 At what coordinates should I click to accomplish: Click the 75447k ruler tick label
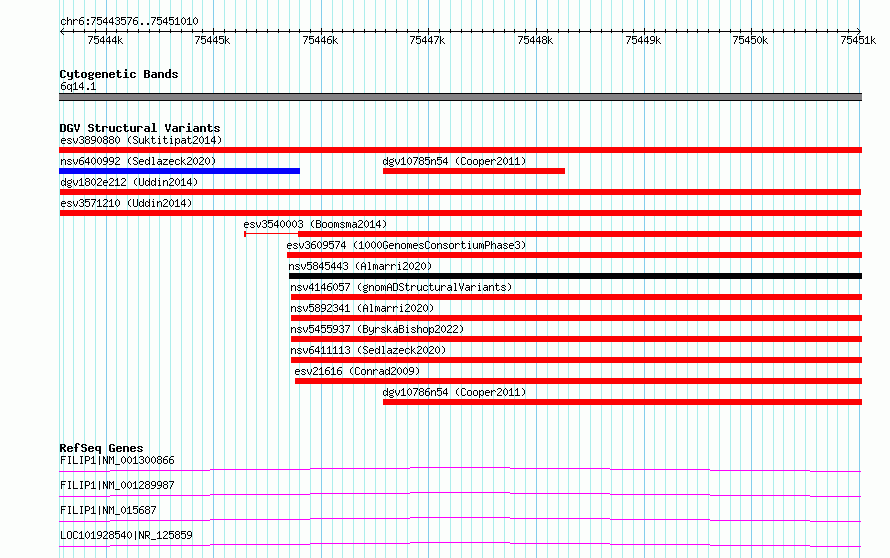coord(427,40)
